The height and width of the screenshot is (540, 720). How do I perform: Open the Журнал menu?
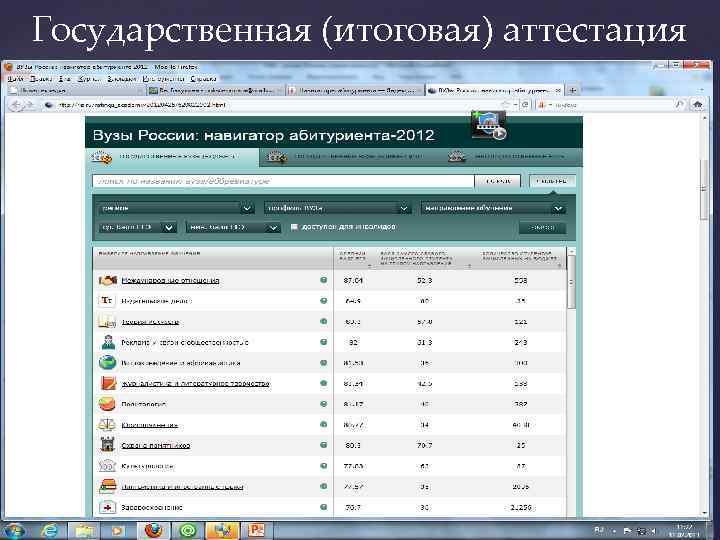click(x=89, y=79)
